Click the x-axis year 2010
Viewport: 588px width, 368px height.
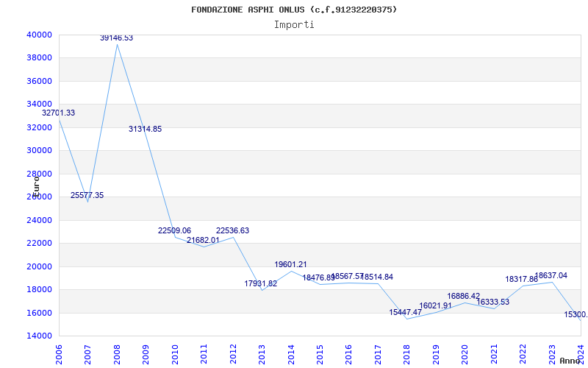coord(174,355)
